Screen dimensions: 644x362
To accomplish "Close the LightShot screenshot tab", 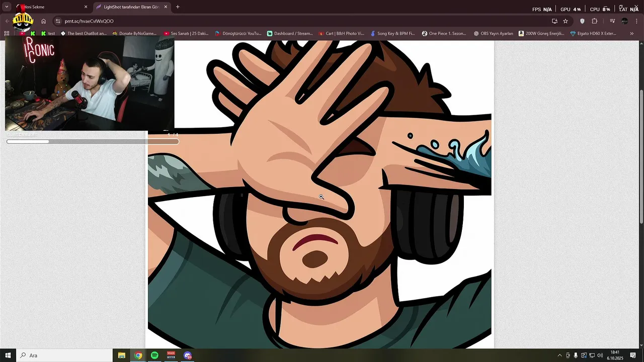I will [x=166, y=7].
